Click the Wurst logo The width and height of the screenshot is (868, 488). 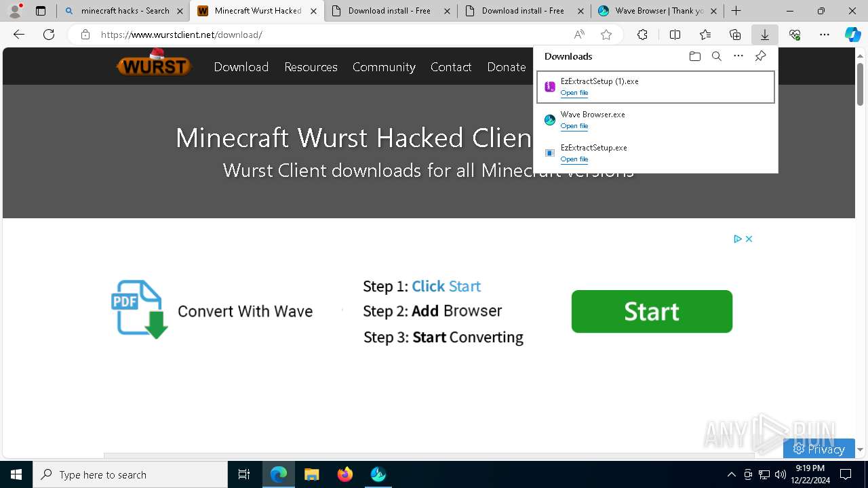tap(154, 64)
